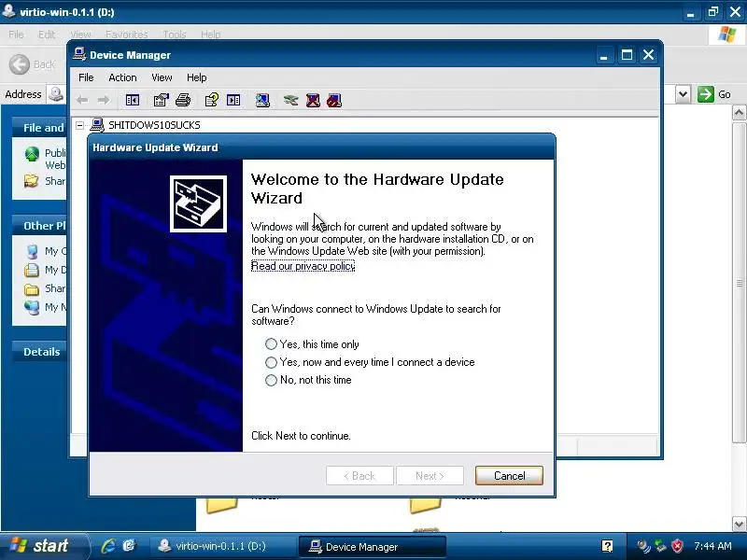
Task: Click the Explorer Back button
Action: 32,64
